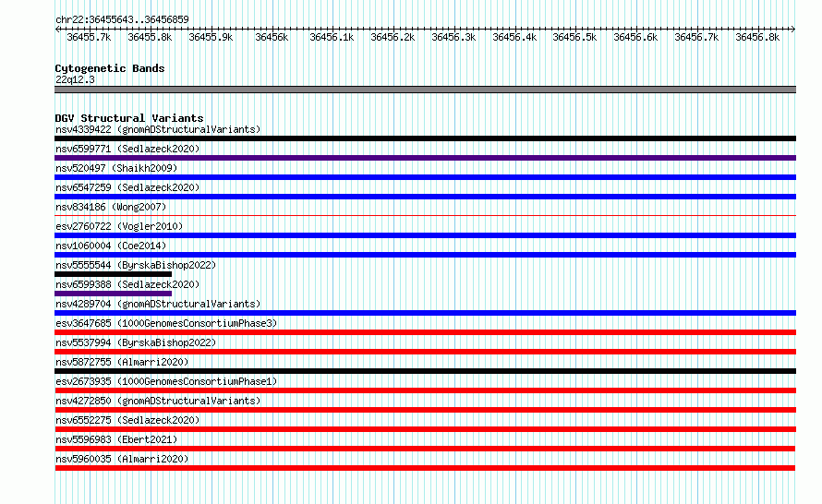Click the 22q12.3 band label

[x=75, y=79]
